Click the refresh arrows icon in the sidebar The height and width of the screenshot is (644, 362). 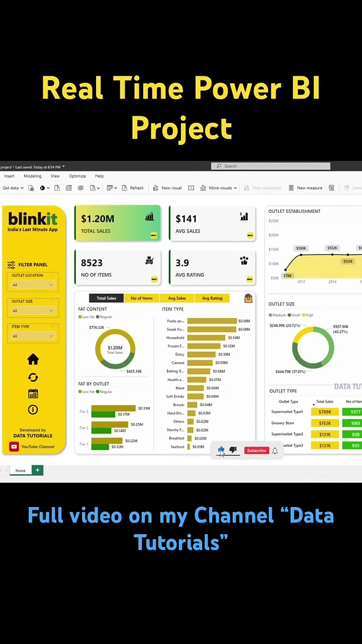click(x=33, y=377)
